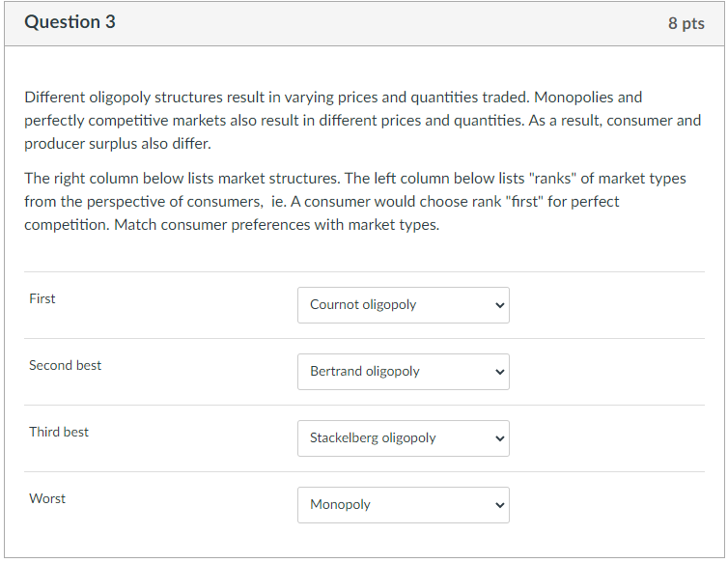
Task: Click the "Third best" rank label
Action: [59, 433]
